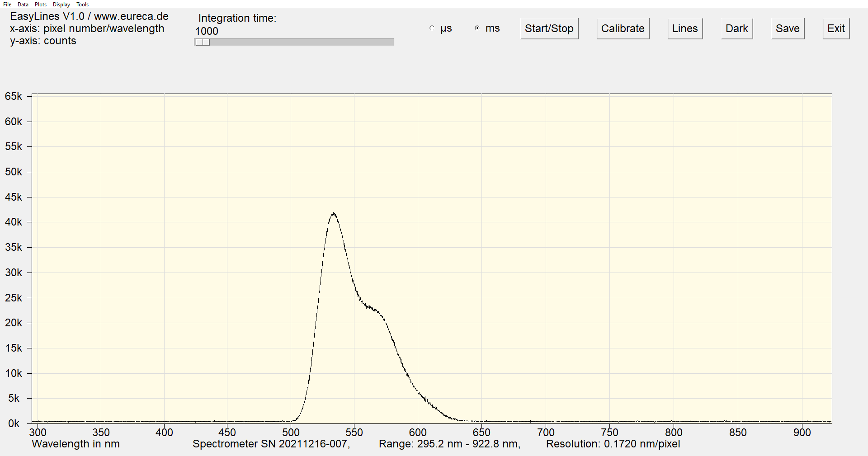The image size is (868, 456).
Task: Click the 'x-axis: pixel number/wavelength' label
Action: tap(87, 28)
